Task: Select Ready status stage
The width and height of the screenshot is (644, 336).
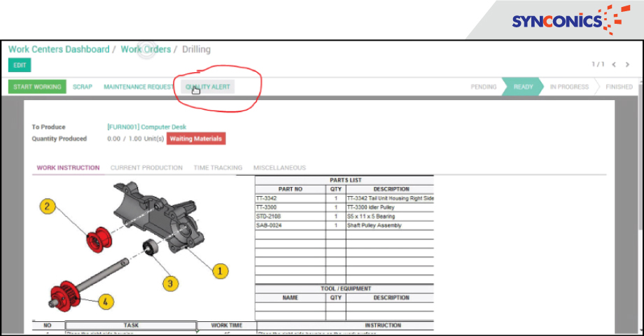Action: (523, 87)
